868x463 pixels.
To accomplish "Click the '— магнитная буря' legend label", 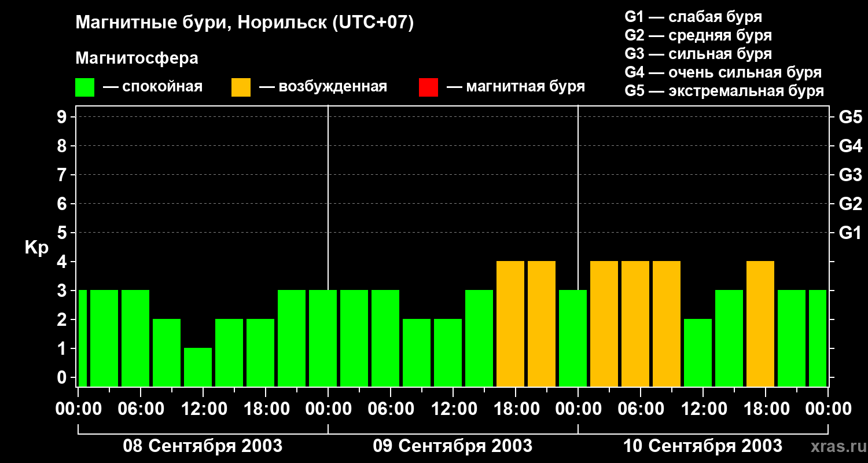I will tap(516, 87).
